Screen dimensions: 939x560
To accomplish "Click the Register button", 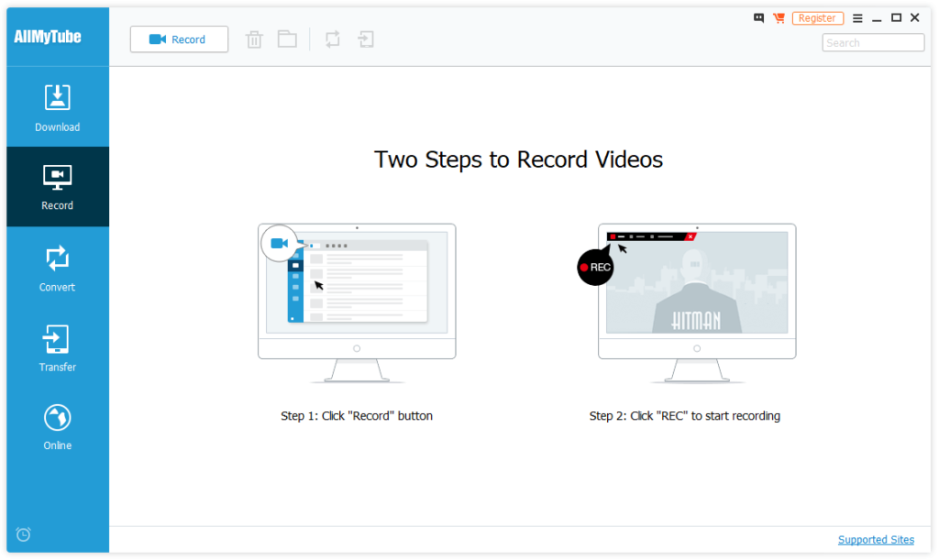I will click(818, 17).
